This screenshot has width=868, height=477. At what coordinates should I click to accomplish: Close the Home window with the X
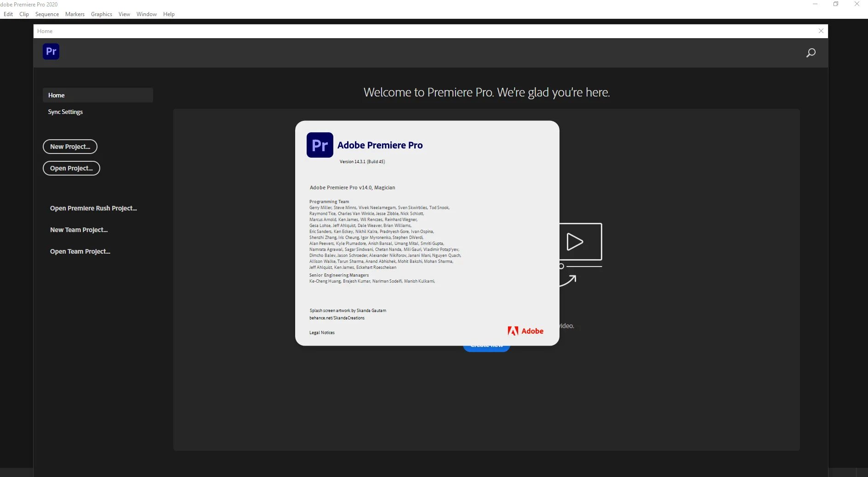point(821,31)
